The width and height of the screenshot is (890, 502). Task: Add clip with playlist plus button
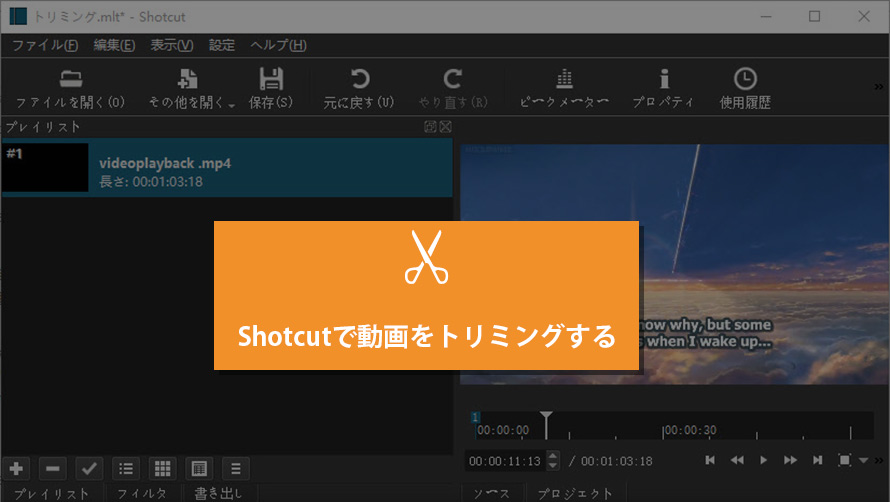17,468
